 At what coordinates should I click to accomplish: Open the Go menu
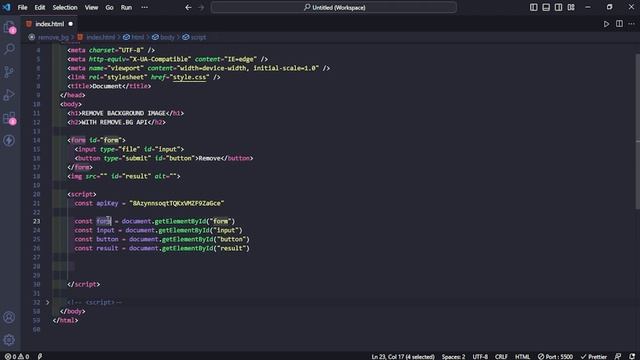point(109,7)
